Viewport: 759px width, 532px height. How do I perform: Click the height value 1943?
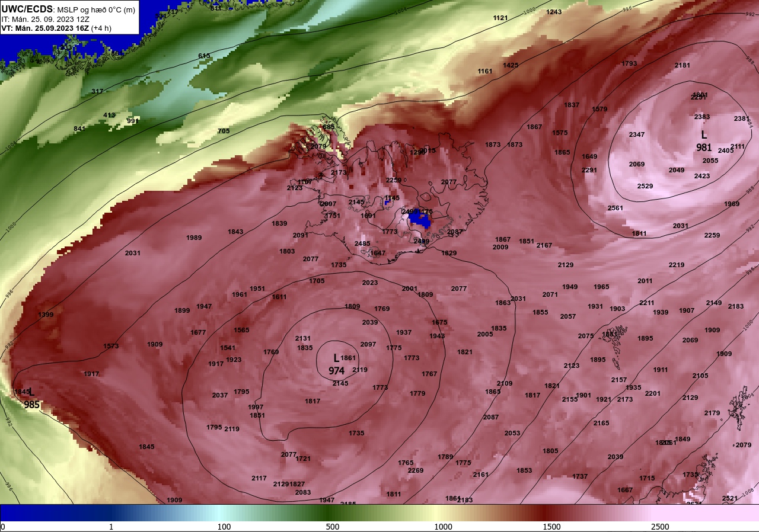pos(437,336)
